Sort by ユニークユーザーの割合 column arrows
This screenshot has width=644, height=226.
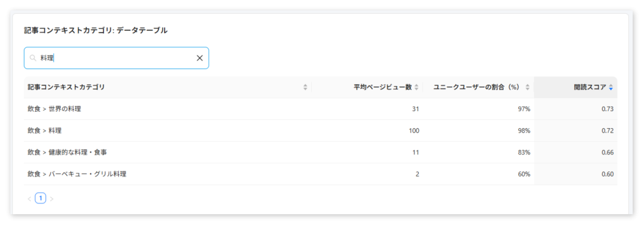[x=528, y=87]
